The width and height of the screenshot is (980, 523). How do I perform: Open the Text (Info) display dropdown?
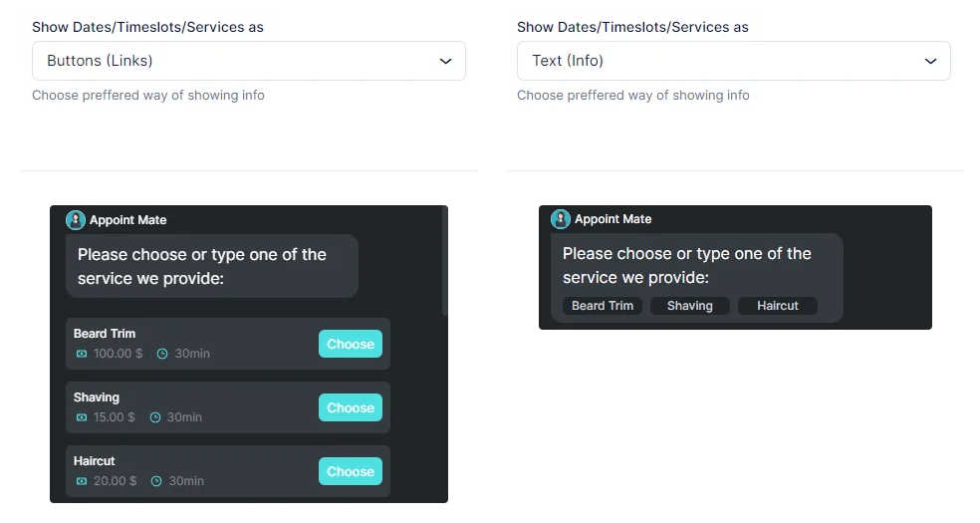coord(734,61)
